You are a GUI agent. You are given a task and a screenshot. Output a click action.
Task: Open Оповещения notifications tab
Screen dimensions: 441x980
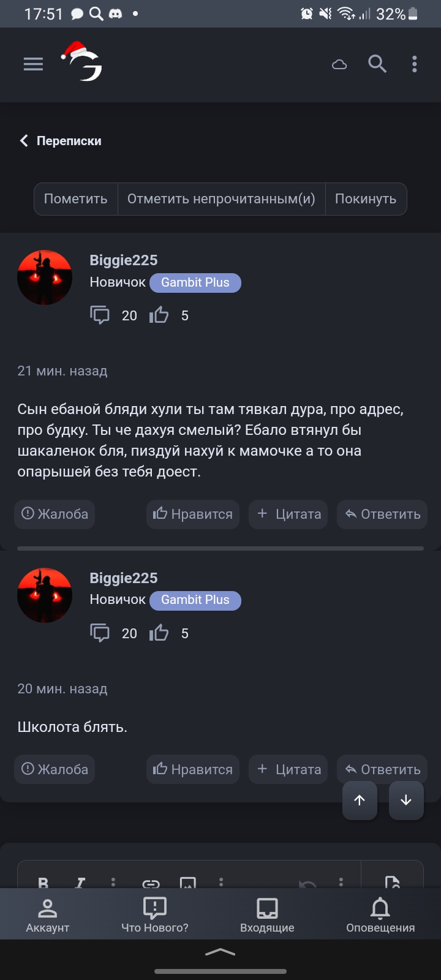380,914
